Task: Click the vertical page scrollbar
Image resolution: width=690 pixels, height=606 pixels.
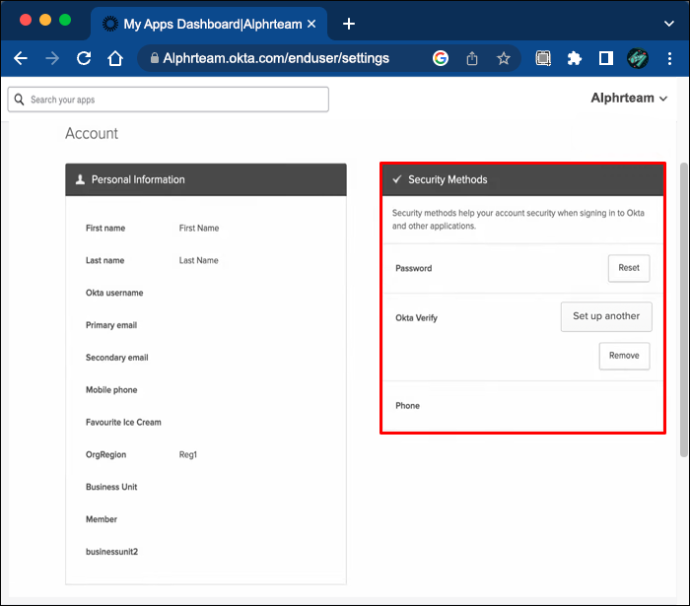Action: pyautogui.click(x=683, y=309)
